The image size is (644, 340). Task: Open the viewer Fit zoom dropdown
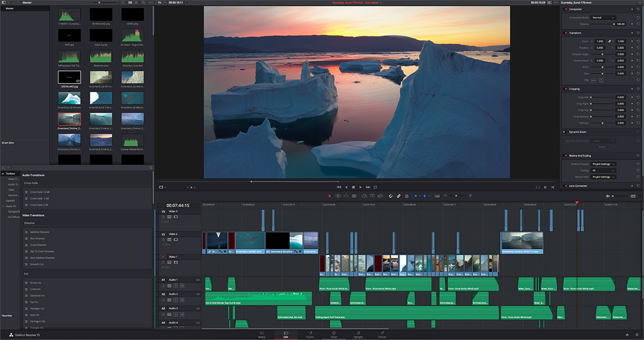coord(160,3)
